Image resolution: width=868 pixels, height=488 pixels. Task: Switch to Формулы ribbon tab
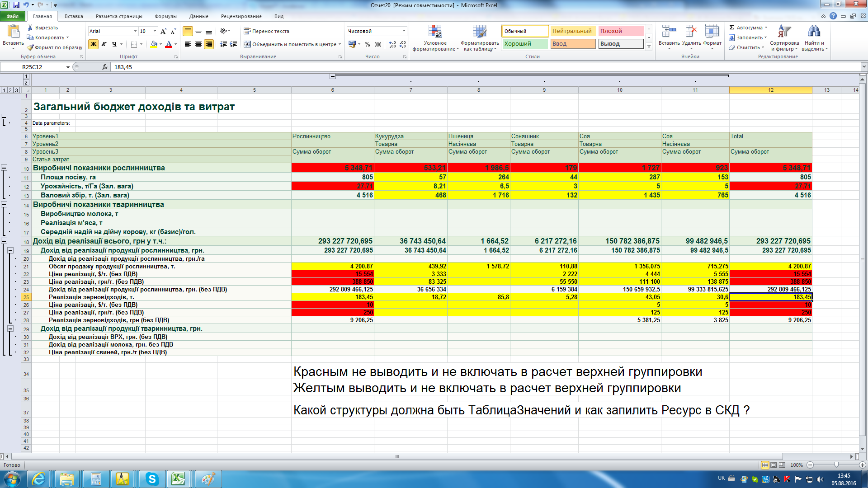(165, 16)
